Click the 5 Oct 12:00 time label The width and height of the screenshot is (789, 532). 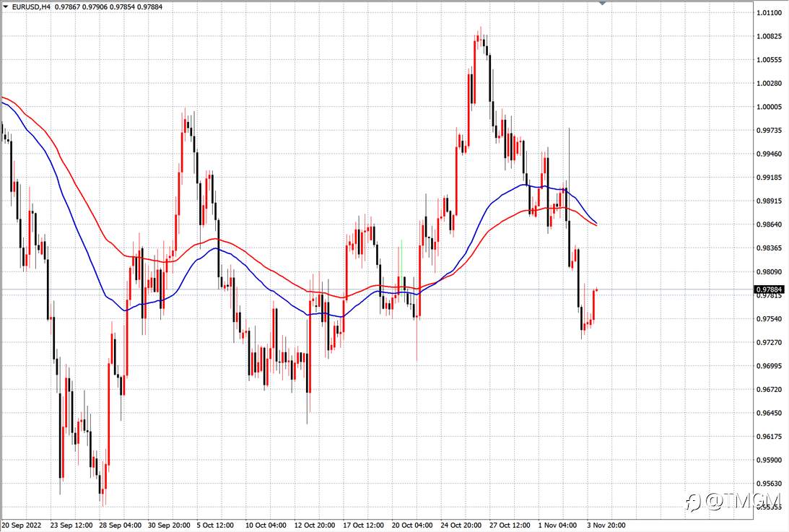pos(215,526)
